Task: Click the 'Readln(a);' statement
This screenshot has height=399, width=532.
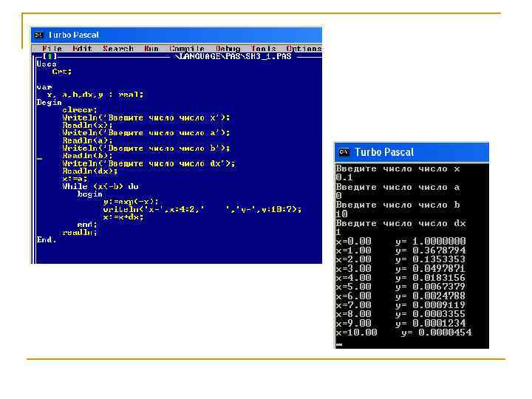Action: coord(87,140)
